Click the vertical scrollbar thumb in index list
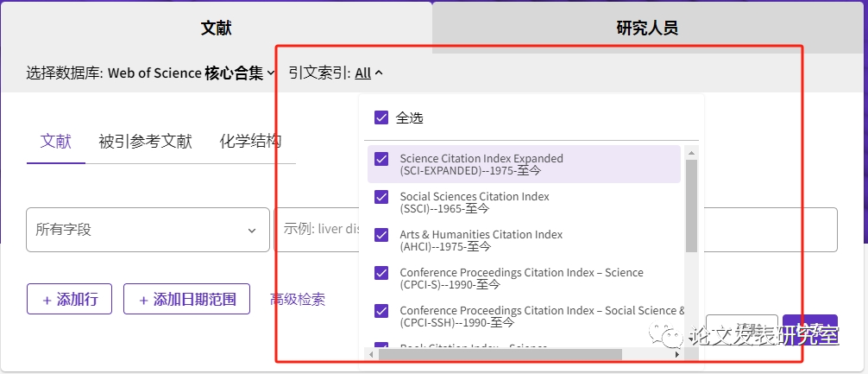 pyautogui.click(x=691, y=206)
